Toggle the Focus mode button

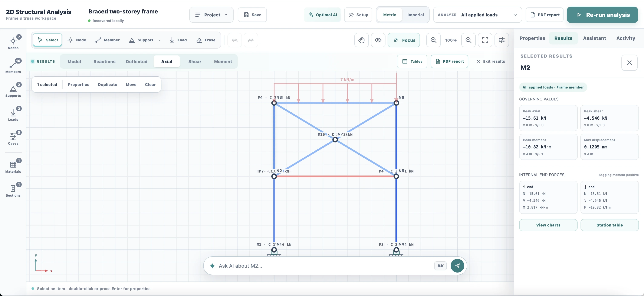tap(404, 40)
